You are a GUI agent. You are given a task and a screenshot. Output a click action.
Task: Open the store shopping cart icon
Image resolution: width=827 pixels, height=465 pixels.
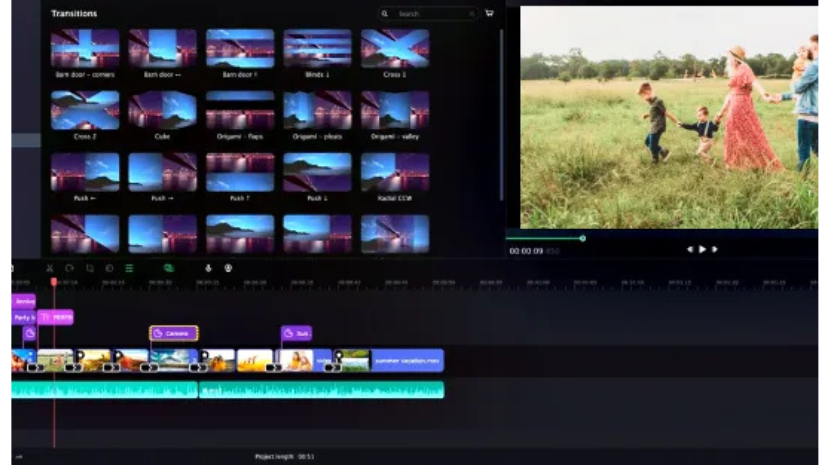coord(489,14)
